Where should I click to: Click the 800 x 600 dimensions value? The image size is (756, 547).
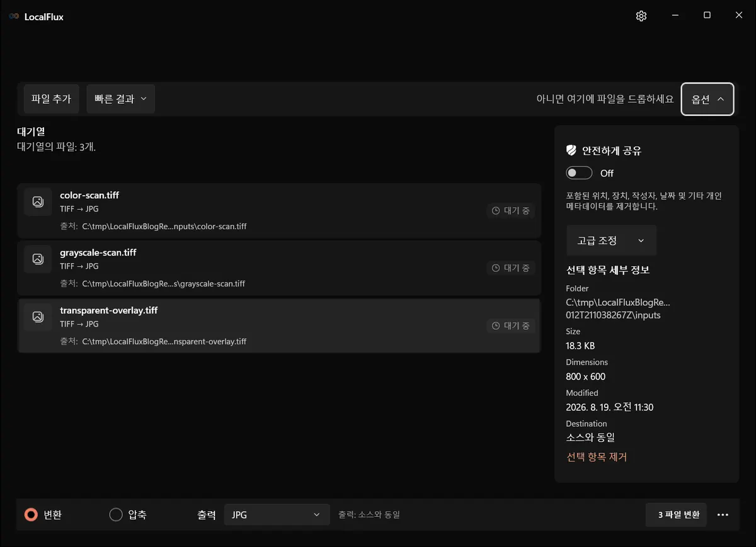(x=586, y=376)
